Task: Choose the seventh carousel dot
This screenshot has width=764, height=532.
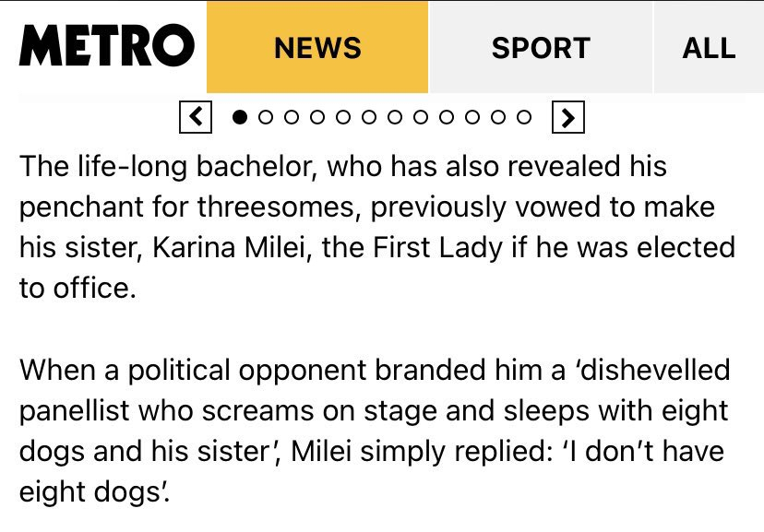Action: coord(395,117)
